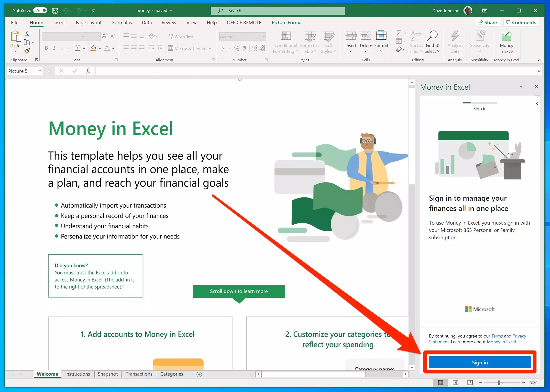The width and height of the screenshot is (550, 392).
Task: Switch to the Insert ribbon tab
Action: click(59, 22)
